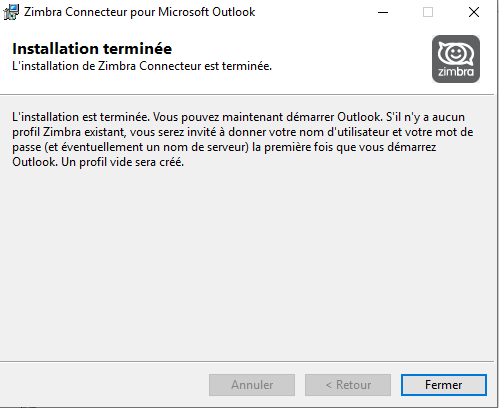Image resolution: width=499 pixels, height=408 pixels.
Task: Click the 'zimbra' wordmark under the smiley
Action: (x=456, y=72)
